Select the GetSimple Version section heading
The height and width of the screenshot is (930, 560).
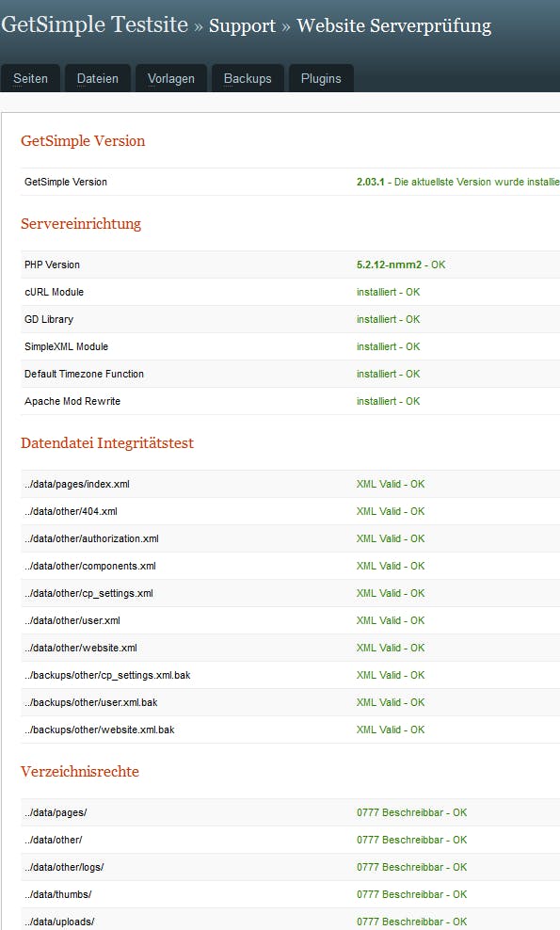coord(83,141)
